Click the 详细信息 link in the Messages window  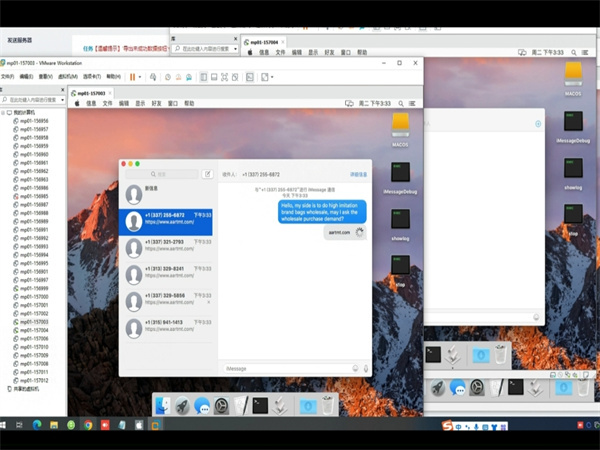pos(357,174)
